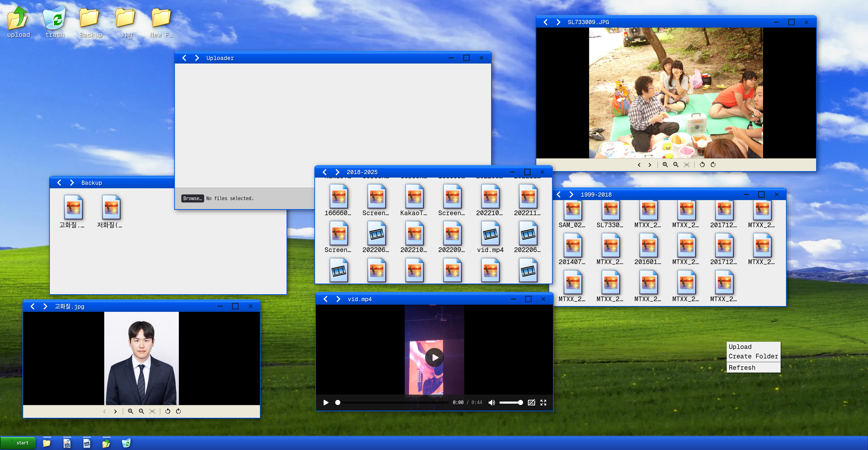Open the New F… desktop folder
Image resolution: width=868 pixels, height=450 pixels.
tap(161, 22)
